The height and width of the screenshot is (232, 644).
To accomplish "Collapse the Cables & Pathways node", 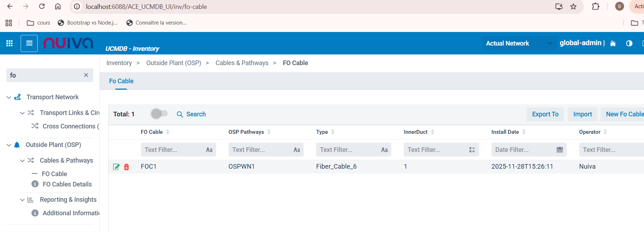I will tap(22, 160).
